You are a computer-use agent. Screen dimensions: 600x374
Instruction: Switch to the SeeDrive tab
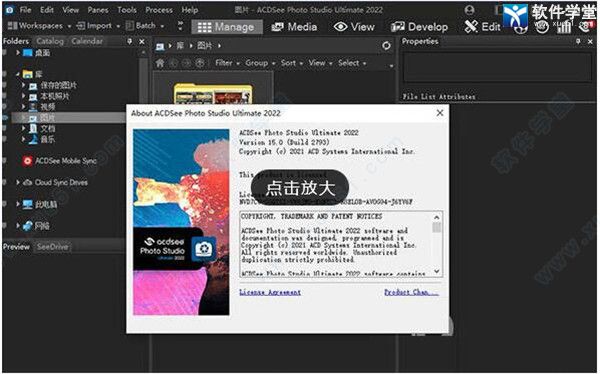coord(53,247)
